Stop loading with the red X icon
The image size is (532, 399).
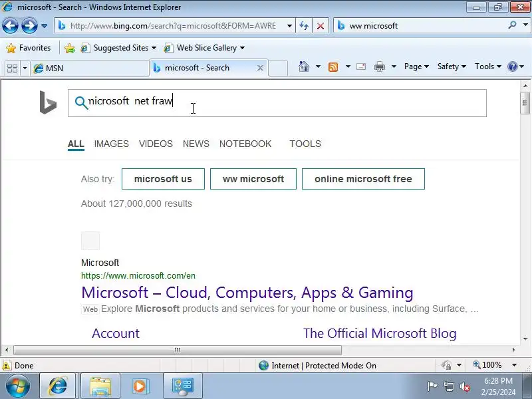(320, 26)
